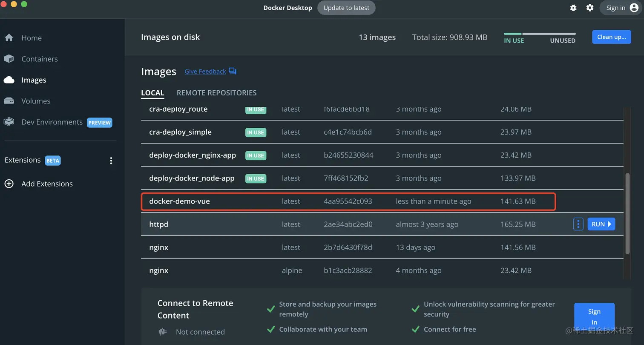This screenshot has width=644, height=345.
Task: Click the Clean up... button
Action: coord(611,37)
